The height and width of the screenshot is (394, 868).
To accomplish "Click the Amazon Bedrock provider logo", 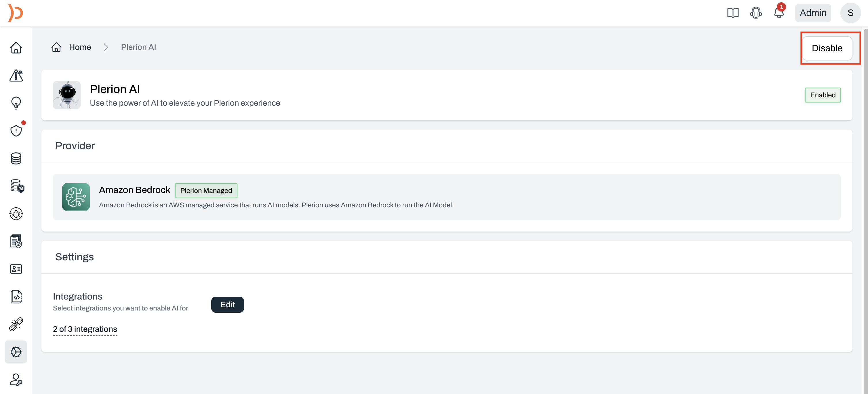I will (76, 197).
